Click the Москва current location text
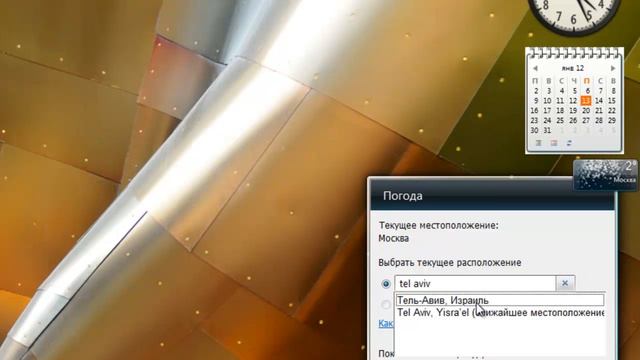Image resolution: width=640 pixels, height=360 pixels. click(x=393, y=238)
